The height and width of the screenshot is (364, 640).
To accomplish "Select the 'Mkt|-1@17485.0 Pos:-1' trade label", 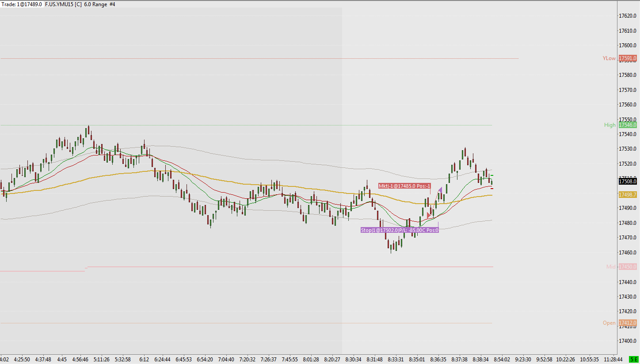I will coord(404,186).
